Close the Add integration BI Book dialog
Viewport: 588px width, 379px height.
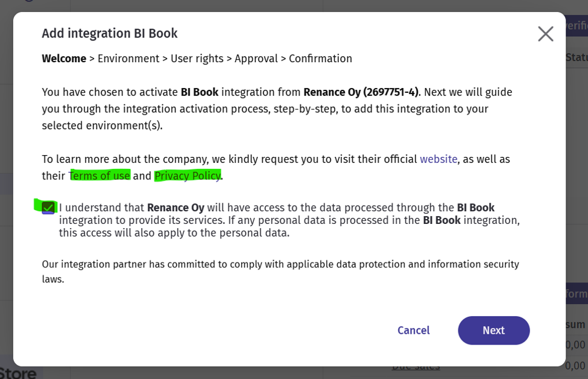point(545,34)
